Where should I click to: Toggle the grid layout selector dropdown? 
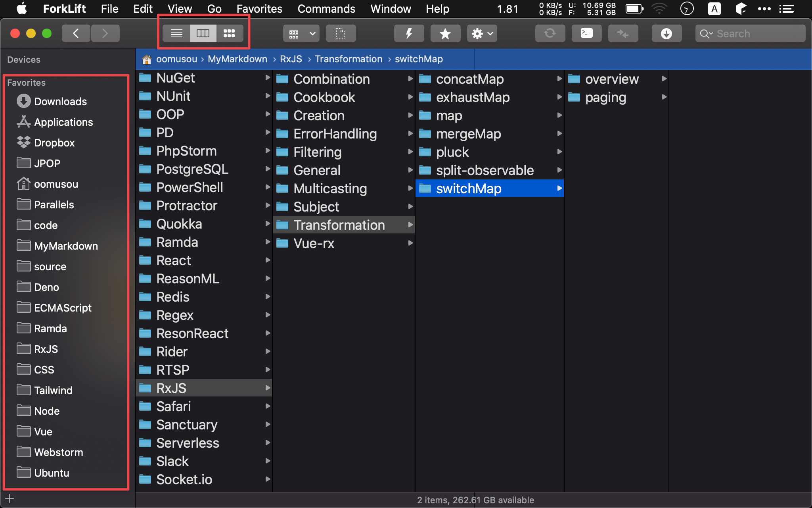(309, 33)
